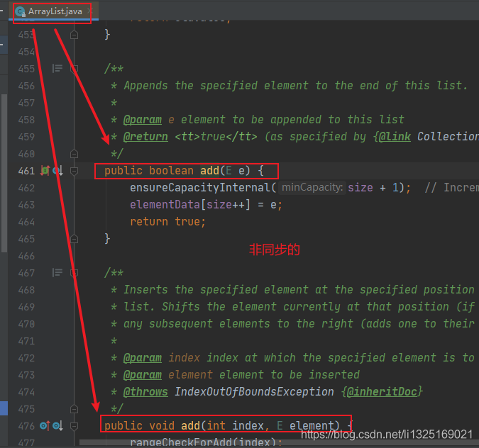Toggle rendered doc view icon on line 455
Viewport: 479px width, 448px height.
pos(57,68)
